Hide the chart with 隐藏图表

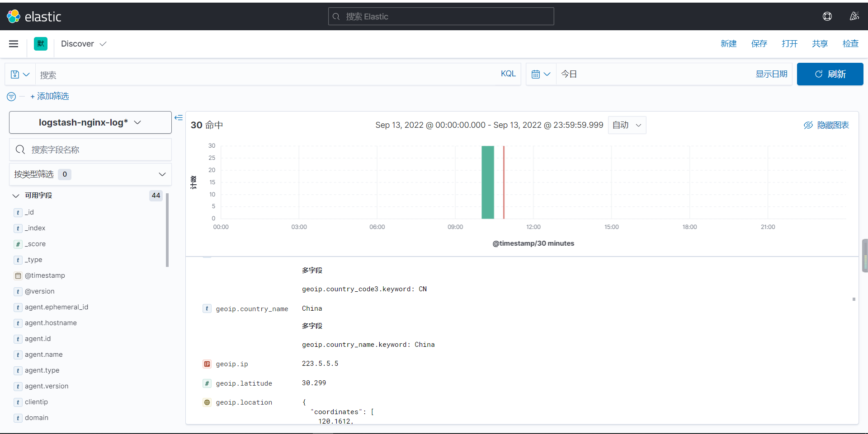coord(826,125)
